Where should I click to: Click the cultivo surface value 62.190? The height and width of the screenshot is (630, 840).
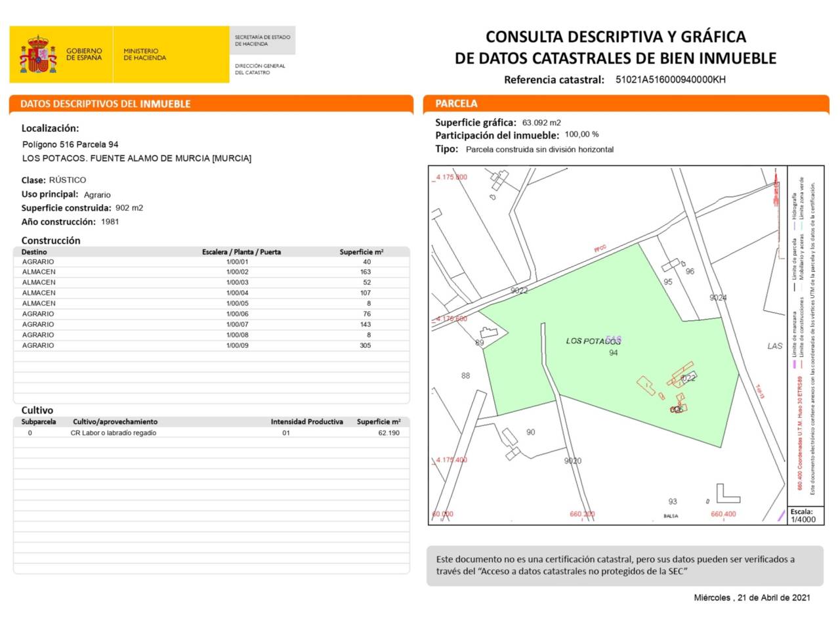[x=389, y=433]
